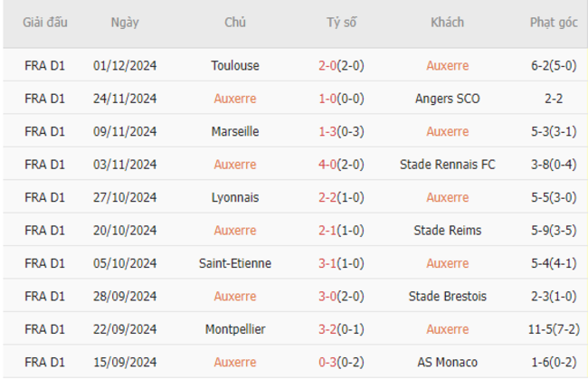Screen dimensions: 588x379
Task: Click the Giải đấu column header
Action: [x=45, y=23]
